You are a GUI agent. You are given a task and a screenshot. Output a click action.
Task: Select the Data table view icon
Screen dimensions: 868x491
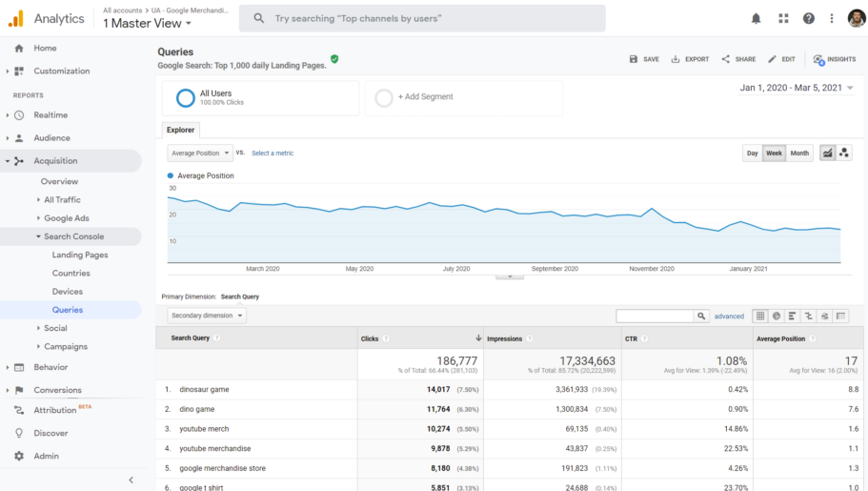click(760, 316)
